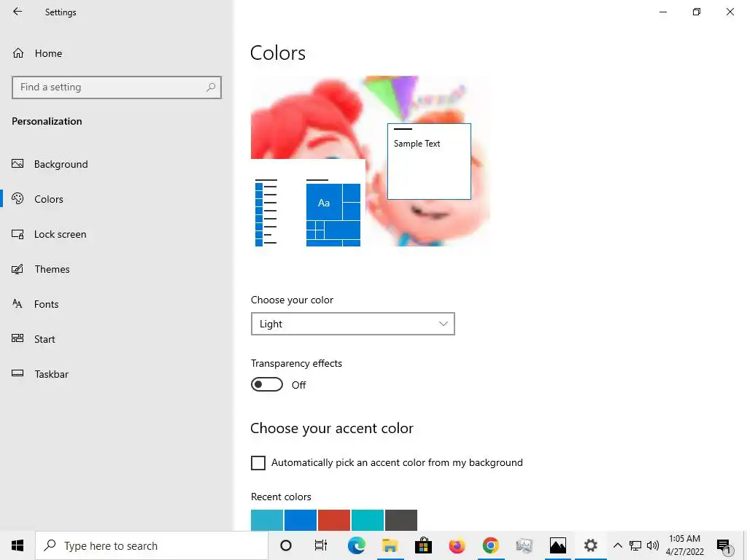
Task: Check Automatically pick an accent color
Action: pos(258,463)
